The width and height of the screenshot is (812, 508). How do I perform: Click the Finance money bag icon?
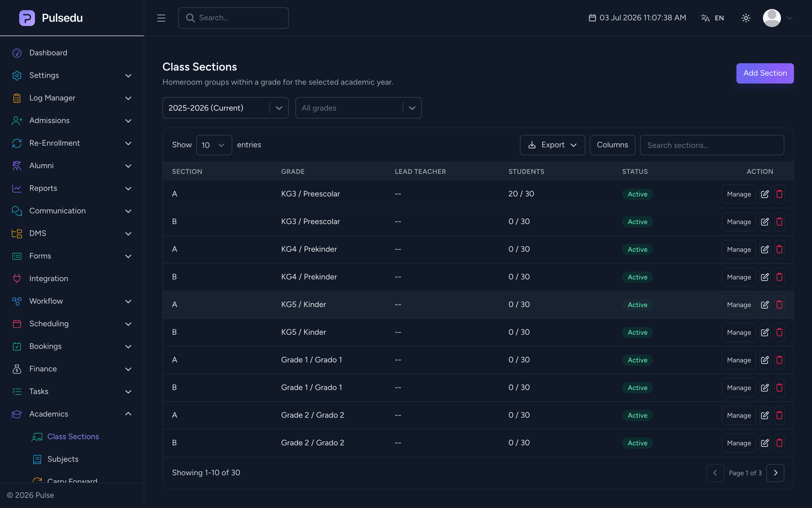17,369
